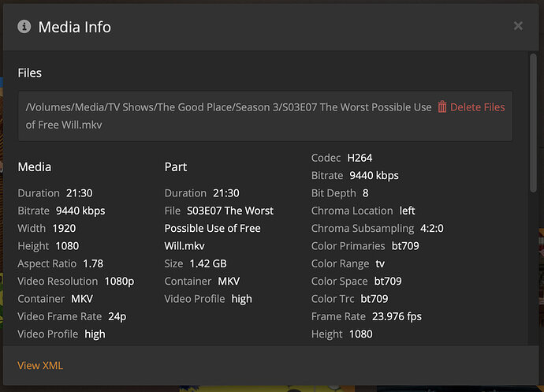This screenshot has height=392, width=544.
Task: Click the Delete Files link
Action: (478, 107)
